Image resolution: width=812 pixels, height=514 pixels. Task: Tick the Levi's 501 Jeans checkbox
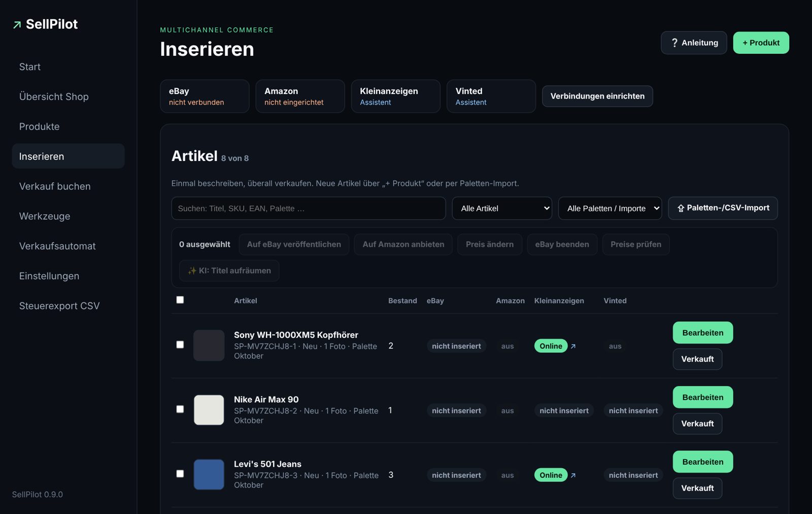(180, 473)
